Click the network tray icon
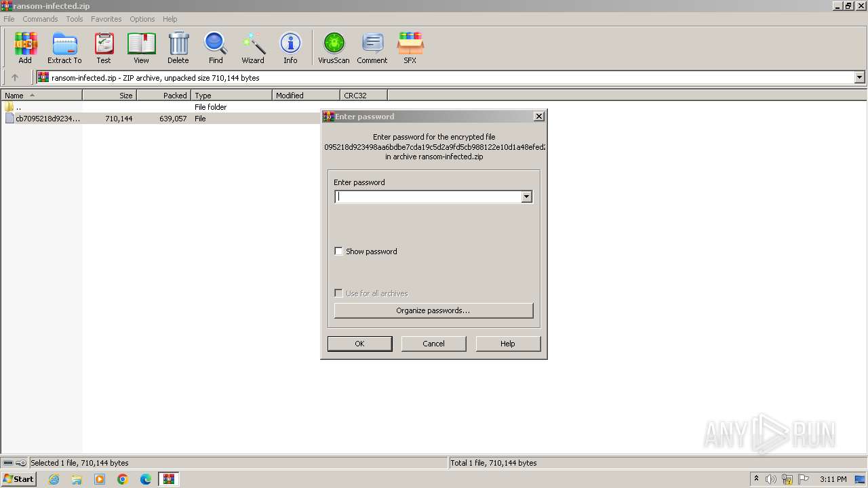The image size is (868, 488). (787, 479)
